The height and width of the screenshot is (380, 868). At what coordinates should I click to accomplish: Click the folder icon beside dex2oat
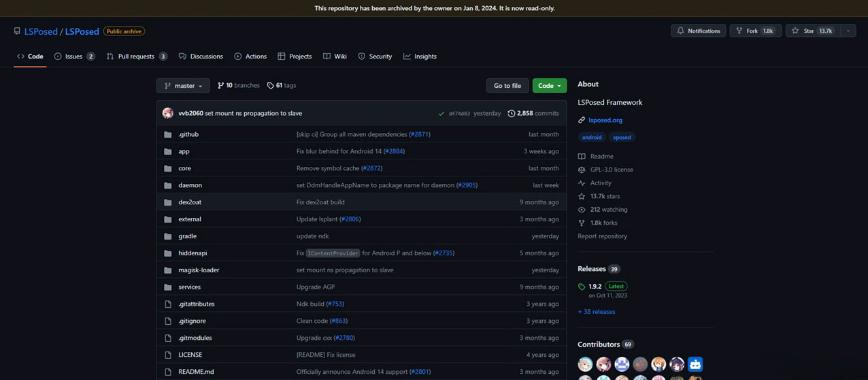[168, 202]
